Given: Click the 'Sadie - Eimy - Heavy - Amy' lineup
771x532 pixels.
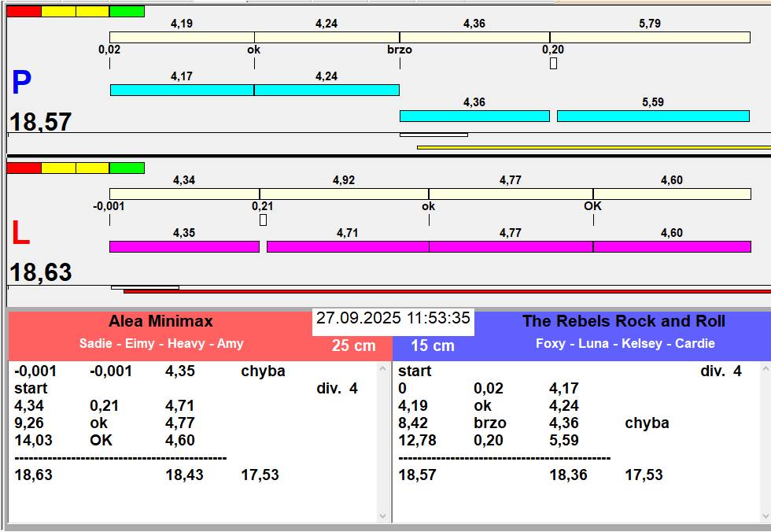Looking at the screenshot, I should click(161, 343).
